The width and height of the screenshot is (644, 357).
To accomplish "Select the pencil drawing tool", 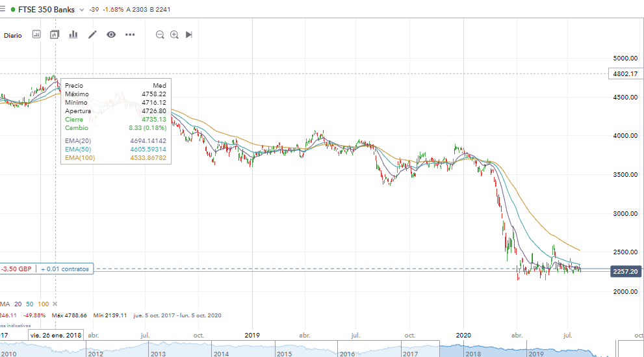I will pos(92,34).
